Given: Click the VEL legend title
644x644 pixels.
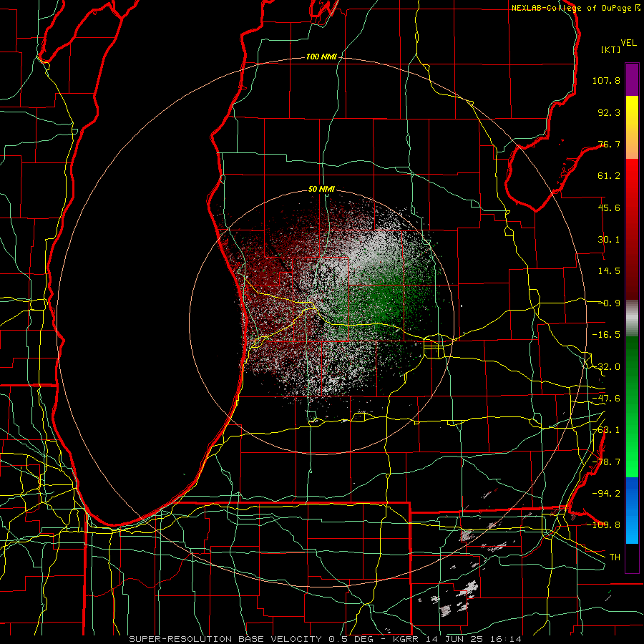Looking at the screenshot, I should point(628,43).
